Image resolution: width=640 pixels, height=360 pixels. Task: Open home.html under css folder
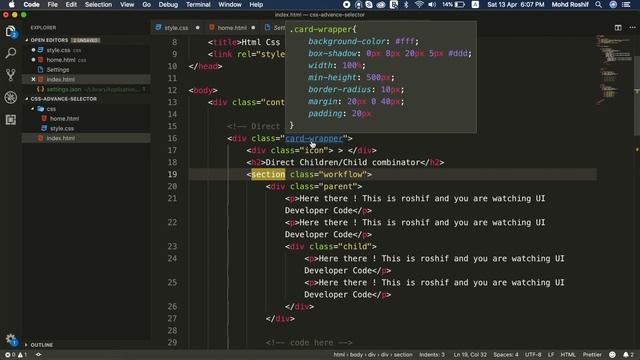tap(64, 118)
